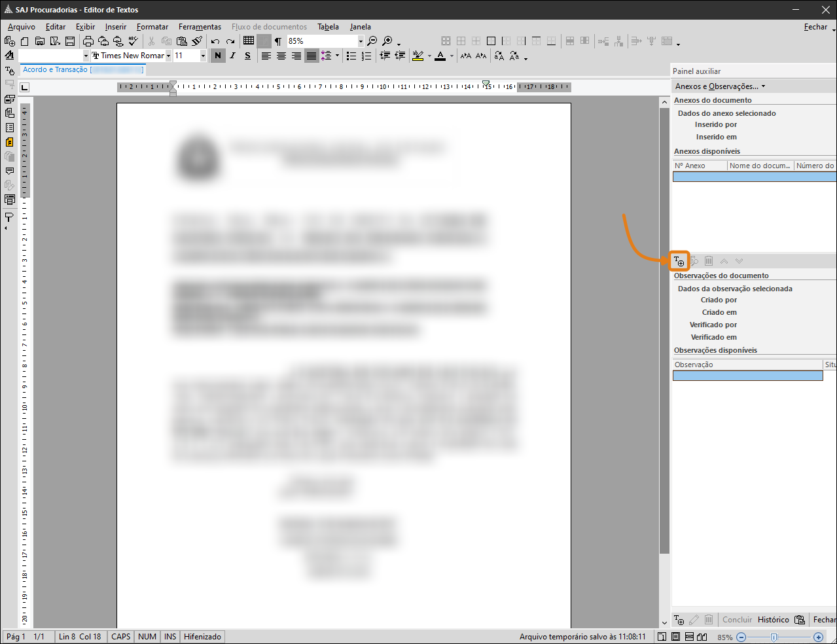Open the 85% zoom level dropdown

tap(361, 41)
